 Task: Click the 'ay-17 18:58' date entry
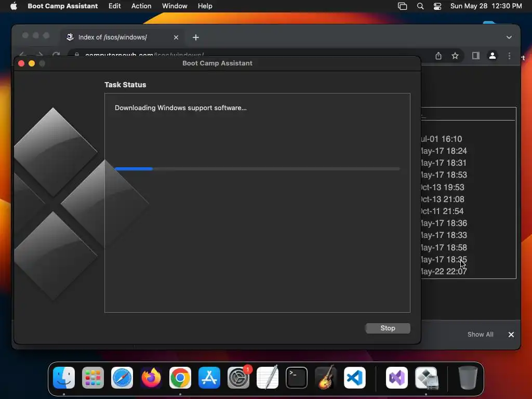tap(444, 247)
